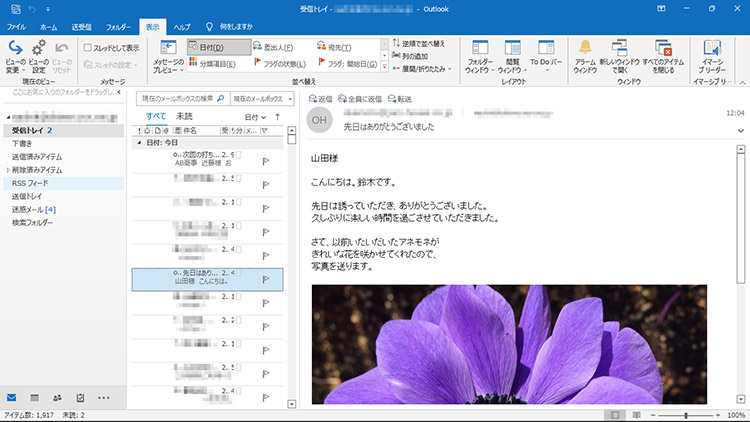Open People view in bottom navigation

tap(57, 398)
